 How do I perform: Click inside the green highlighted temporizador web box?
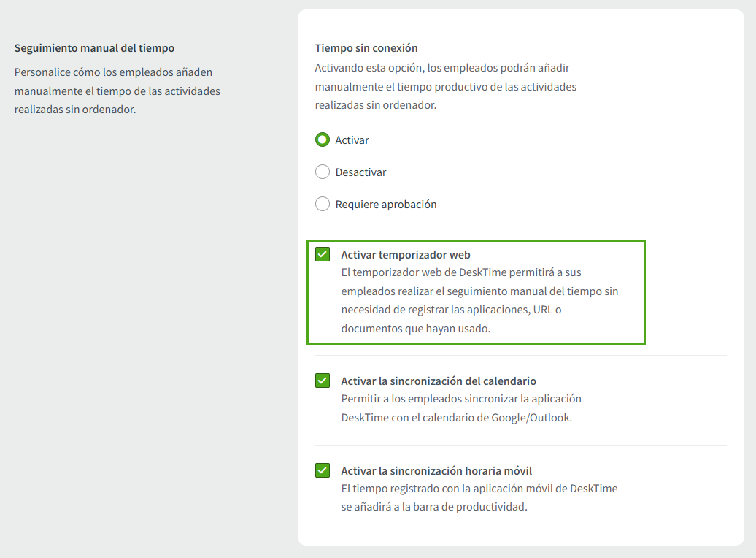tap(474, 292)
